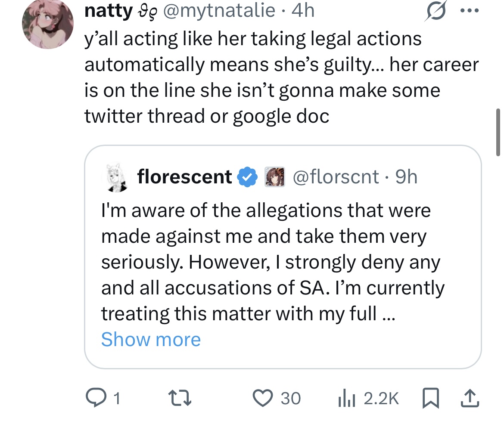Image resolution: width=504 pixels, height=424 pixels.
Task: Click the 4h timestamp
Action: pyautogui.click(x=303, y=10)
